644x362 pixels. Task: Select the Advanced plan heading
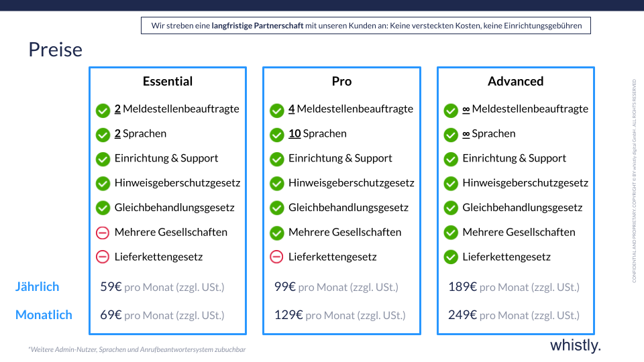[x=515, y=81]
